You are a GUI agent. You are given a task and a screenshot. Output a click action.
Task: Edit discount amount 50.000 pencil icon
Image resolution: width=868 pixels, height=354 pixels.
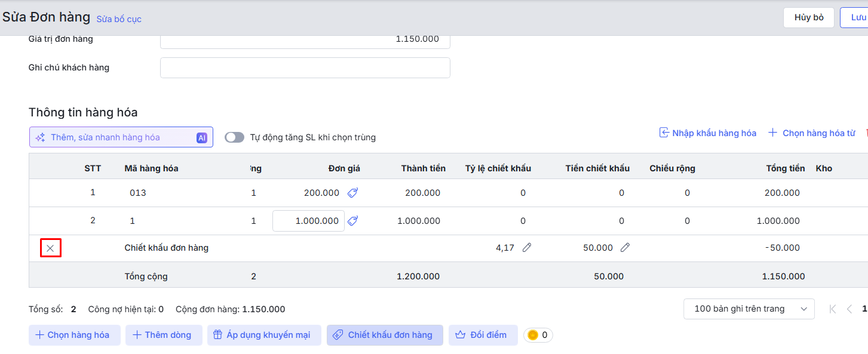[x=625, y=248]
